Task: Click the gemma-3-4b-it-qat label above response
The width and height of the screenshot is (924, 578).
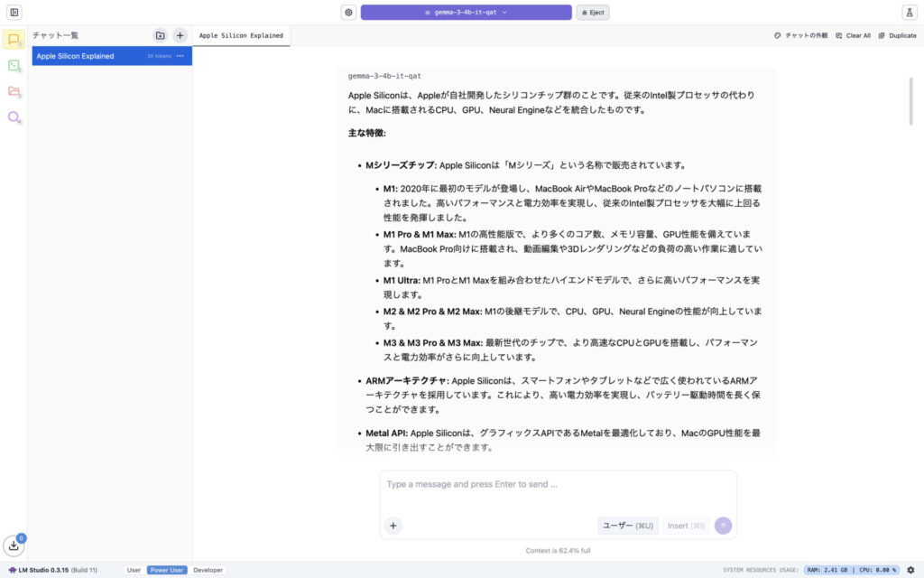Action: (x=384, y=76)
